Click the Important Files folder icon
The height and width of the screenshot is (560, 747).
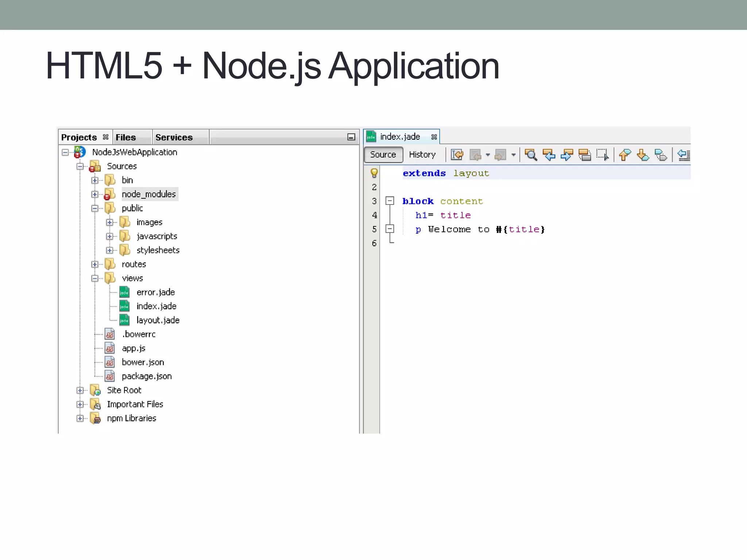point(95,404)
